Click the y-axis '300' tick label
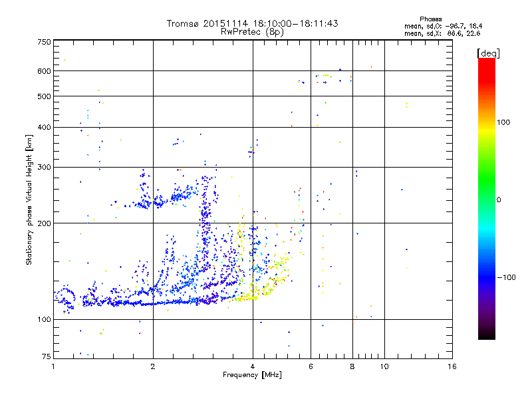 [x=44, y=168]
